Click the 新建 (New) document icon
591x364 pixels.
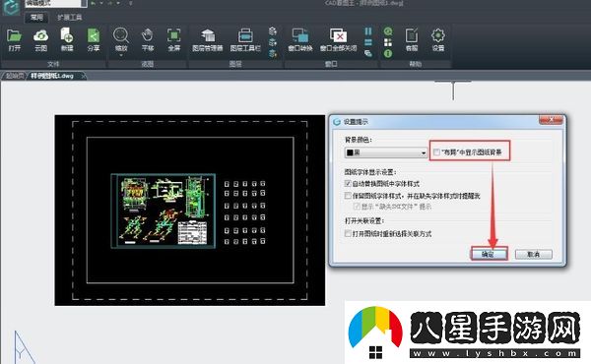coord(67,35)
